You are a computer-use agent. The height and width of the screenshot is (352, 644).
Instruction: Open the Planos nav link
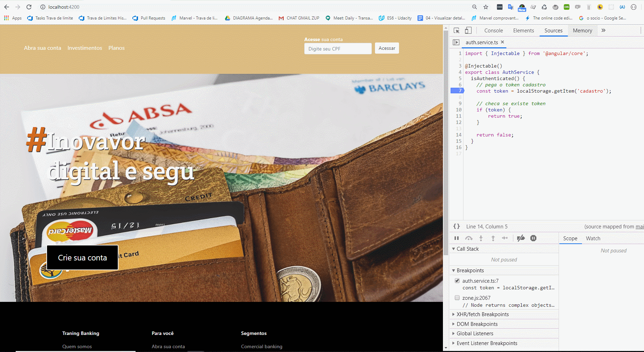tap(116, 48)
